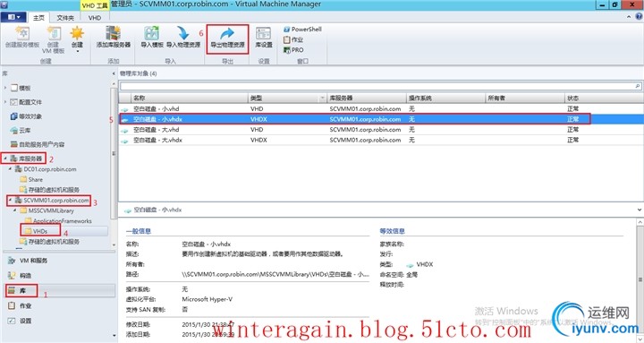Screen dimensions: 644x343
Task: Click the 添加库服务器 ribbon icon
Action: click(x=114, y=37)
